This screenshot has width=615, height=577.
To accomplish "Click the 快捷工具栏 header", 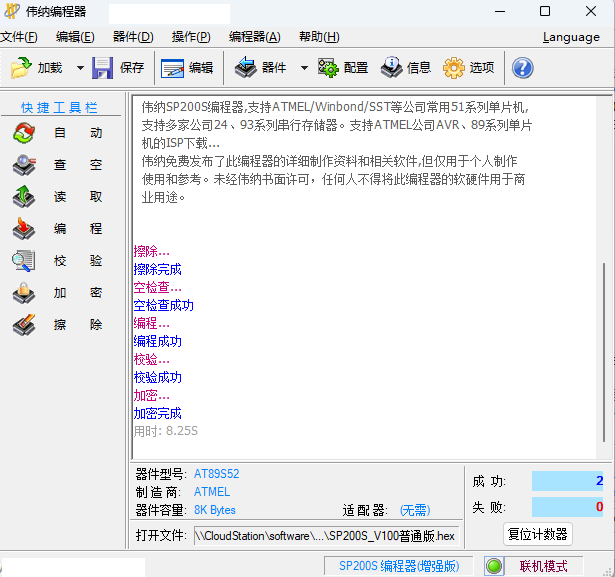I will click(x=59, y=107).
